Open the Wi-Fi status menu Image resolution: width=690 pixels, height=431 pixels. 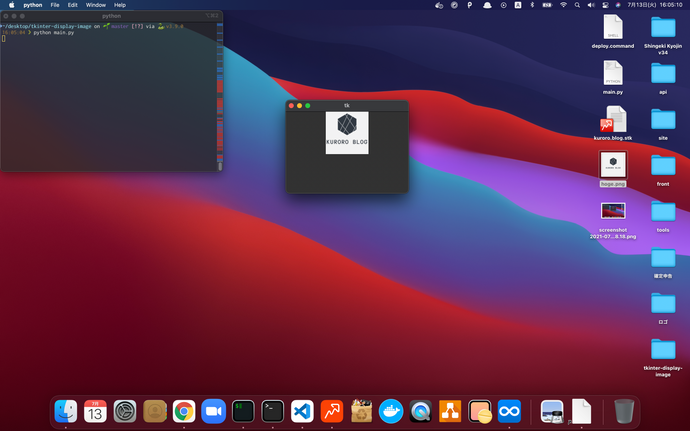pos(563,5)
